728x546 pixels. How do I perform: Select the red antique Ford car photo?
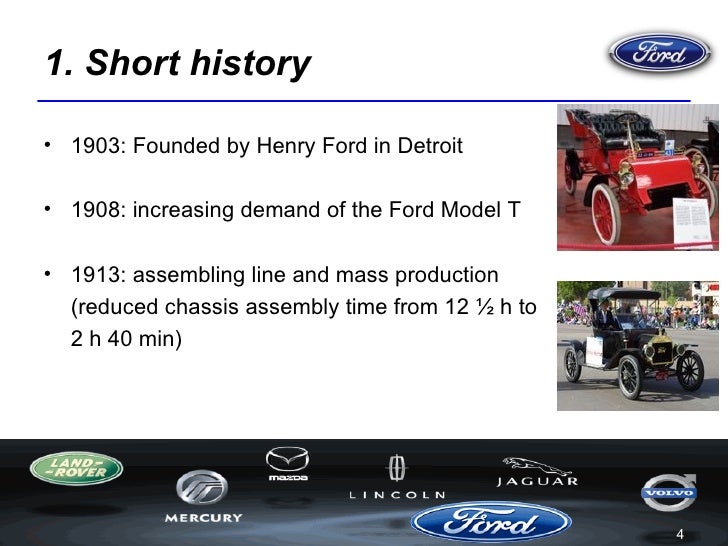click(x=637, y=177)
